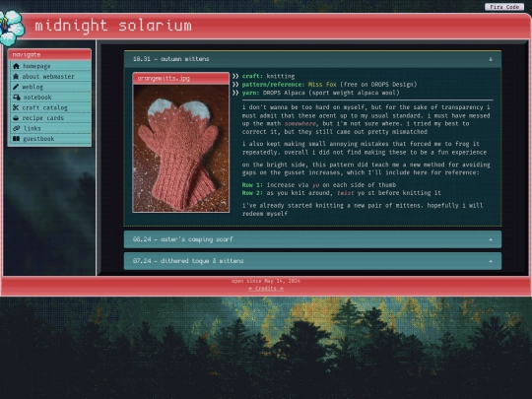Viewport: 532px width, 399px height.
Task: View the orangemitts.jpg mitten photo
Action: tap(181, 148)
